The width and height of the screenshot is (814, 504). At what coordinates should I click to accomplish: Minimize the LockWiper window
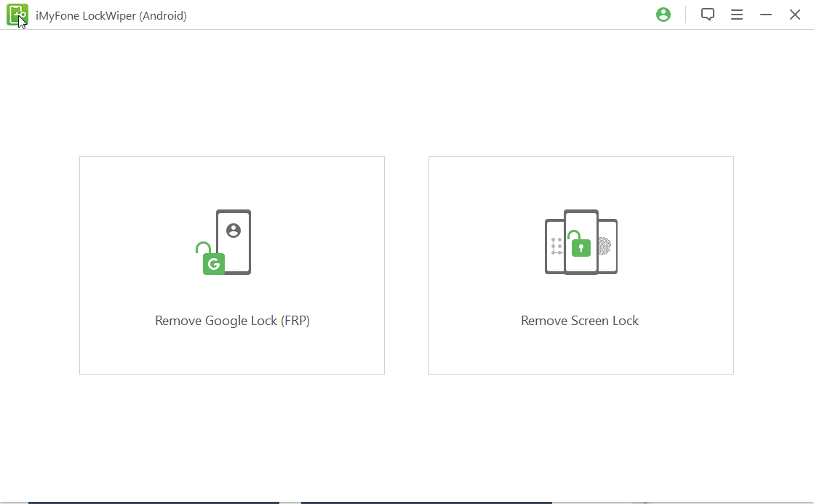tap(766, 15)
